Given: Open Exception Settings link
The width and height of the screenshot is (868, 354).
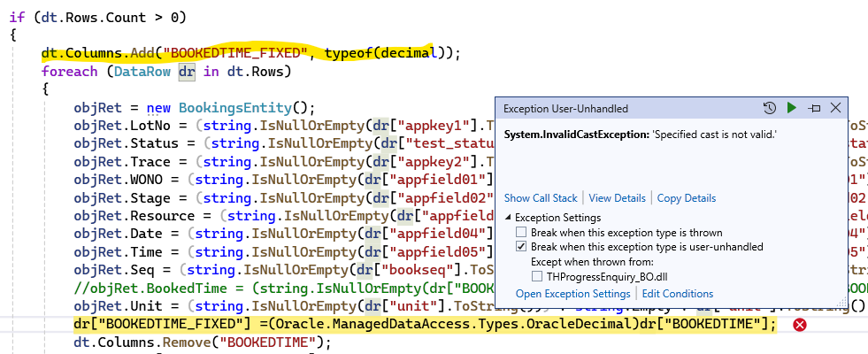Looking at the screenshot, I should coord(573,294).
